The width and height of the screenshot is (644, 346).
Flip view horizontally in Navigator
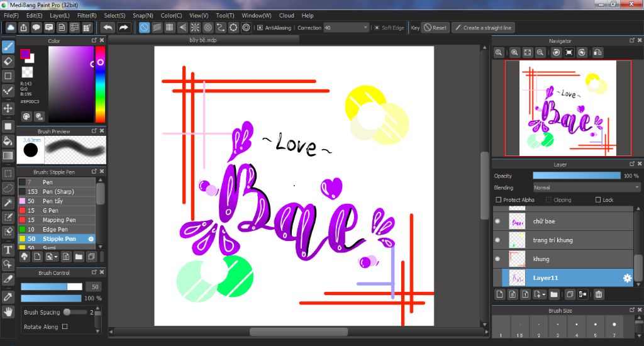tap(598, 53)
